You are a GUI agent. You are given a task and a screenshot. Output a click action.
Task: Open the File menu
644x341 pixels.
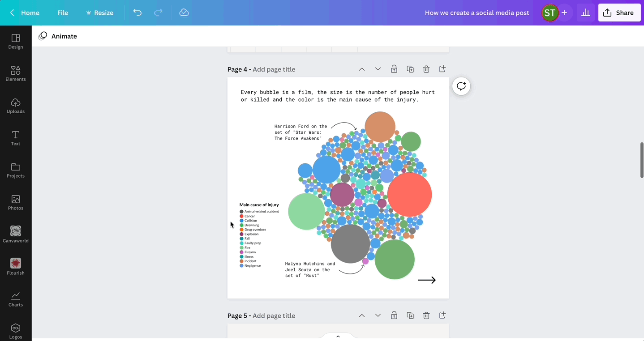coord(63,13)
